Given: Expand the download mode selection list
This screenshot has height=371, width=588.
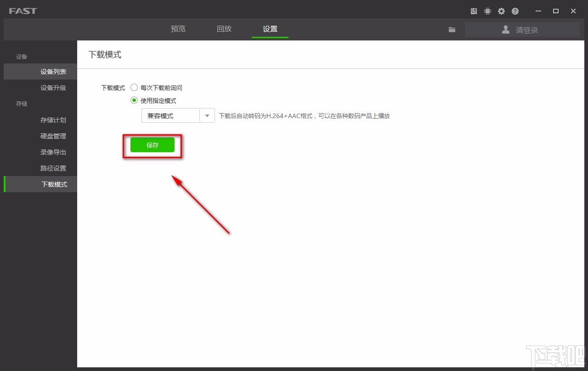Looking at the screenshot, I should (x=207, y=115).
